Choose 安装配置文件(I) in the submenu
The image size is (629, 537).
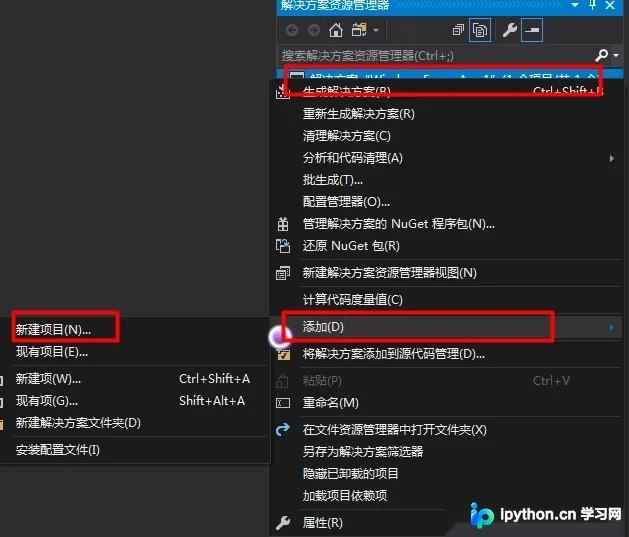pos(57,450)
